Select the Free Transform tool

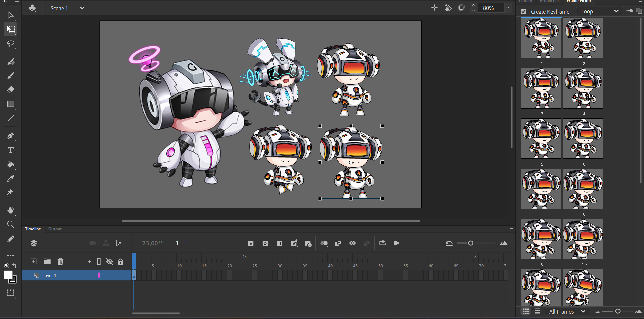11,29
